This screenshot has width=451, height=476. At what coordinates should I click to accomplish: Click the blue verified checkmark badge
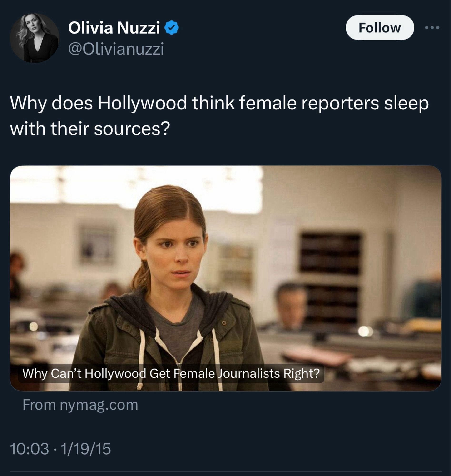click(x=171, y=28)
